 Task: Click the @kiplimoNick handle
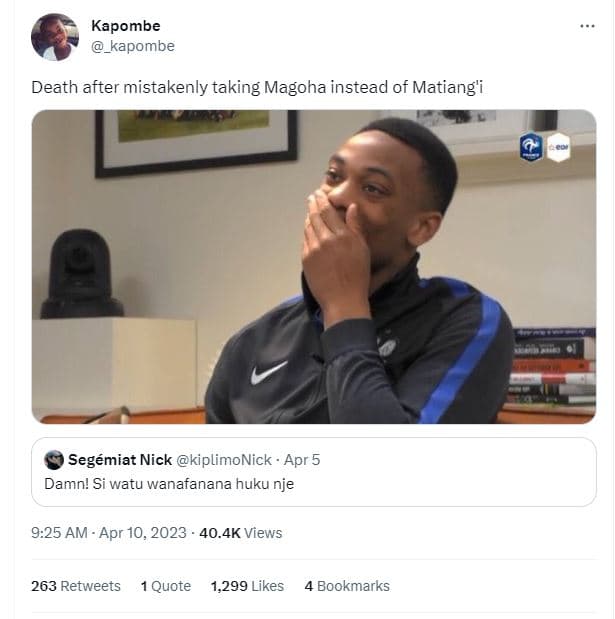[223, 460]
